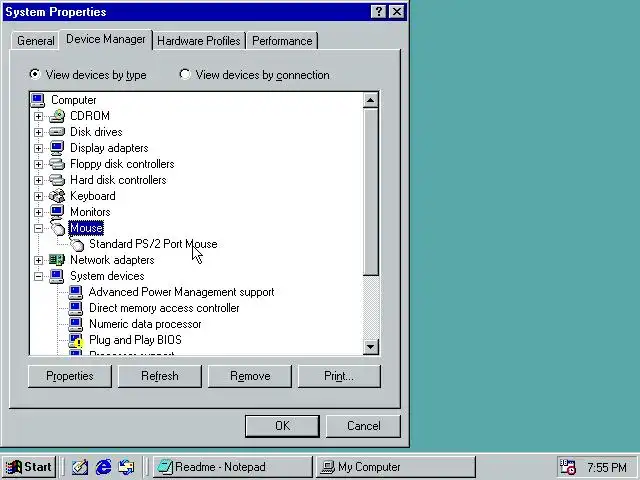The height and width of the screenshot is (480, 640).
Task: Click the Standard PS/2 Port Mouse icon
Action: tap(76, 244)
